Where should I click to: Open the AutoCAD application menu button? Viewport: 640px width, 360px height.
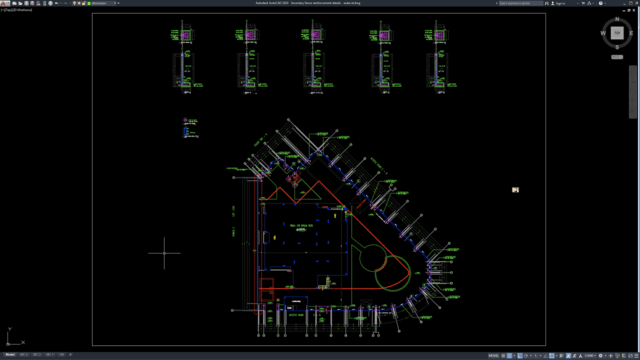[x=5, y=3]
